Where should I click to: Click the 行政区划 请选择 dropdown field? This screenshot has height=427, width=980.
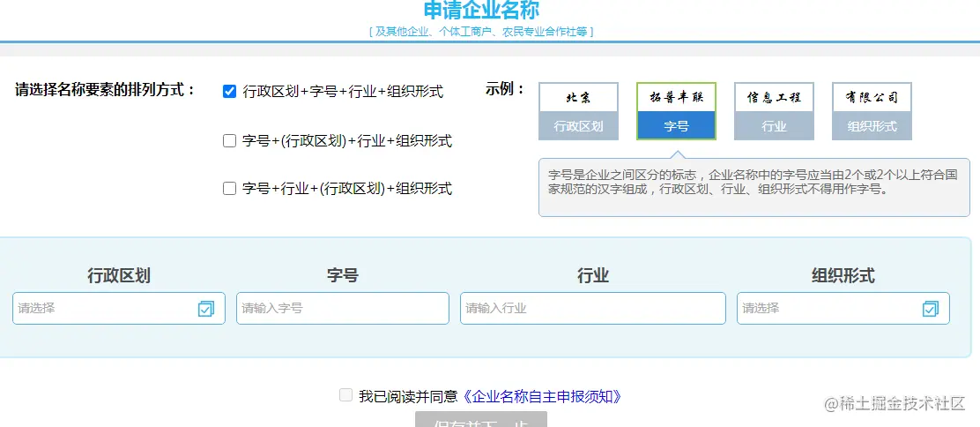(119, 308)
